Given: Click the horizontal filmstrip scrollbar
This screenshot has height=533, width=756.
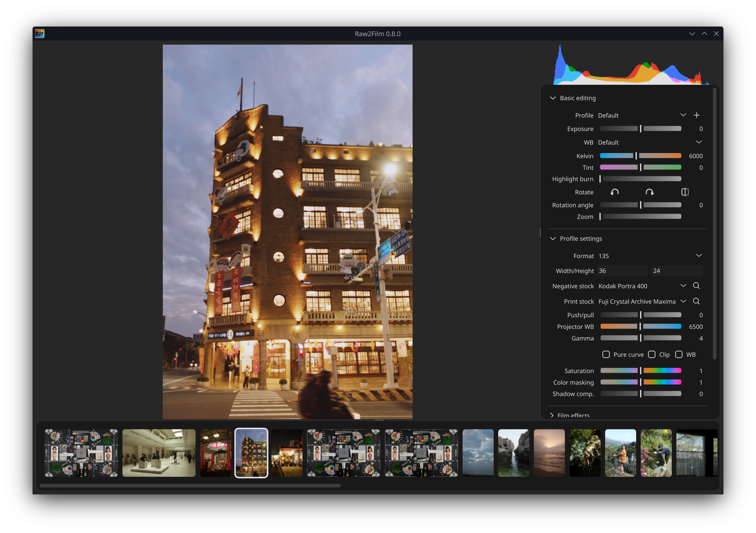Looking at the screenshot, I should pyautogui.click(x=190, y=485).
